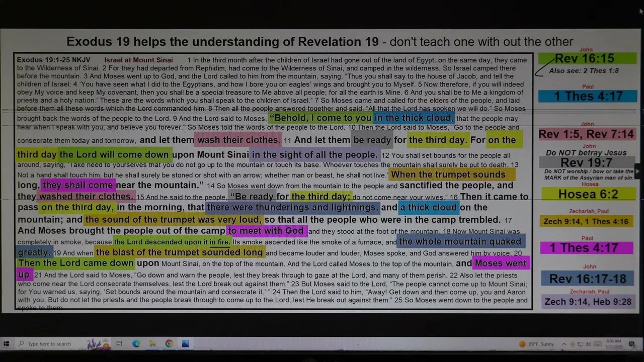The image size is (644, 362).
Task: Click the blue 'a thick cloud' phrase
Action: [x=429, y=208]
